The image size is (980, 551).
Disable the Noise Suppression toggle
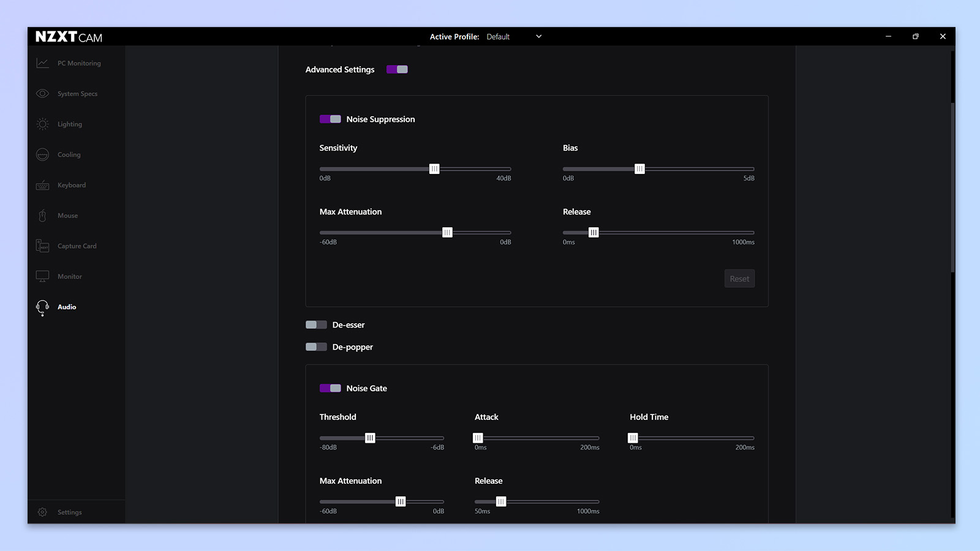pos(330,119)
